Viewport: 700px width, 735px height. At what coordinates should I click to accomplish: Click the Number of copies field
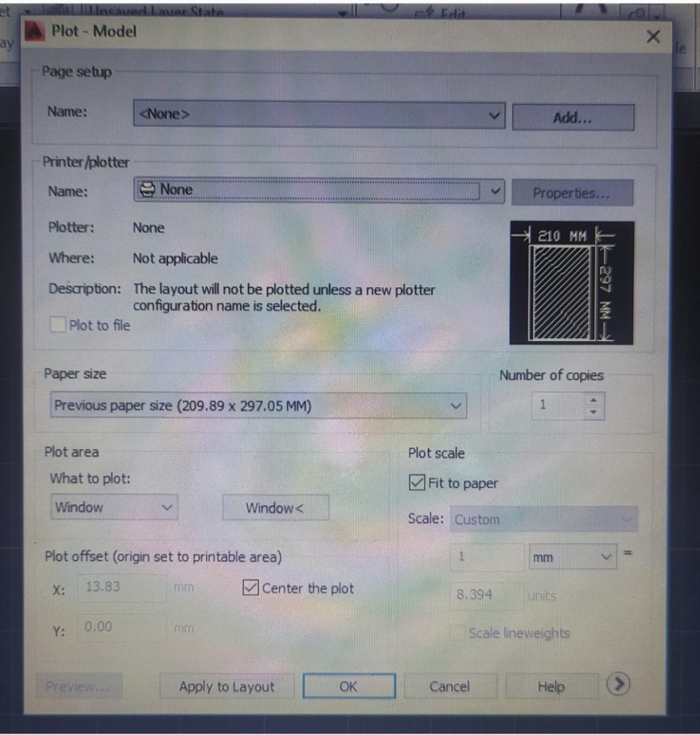pos(559,406)
